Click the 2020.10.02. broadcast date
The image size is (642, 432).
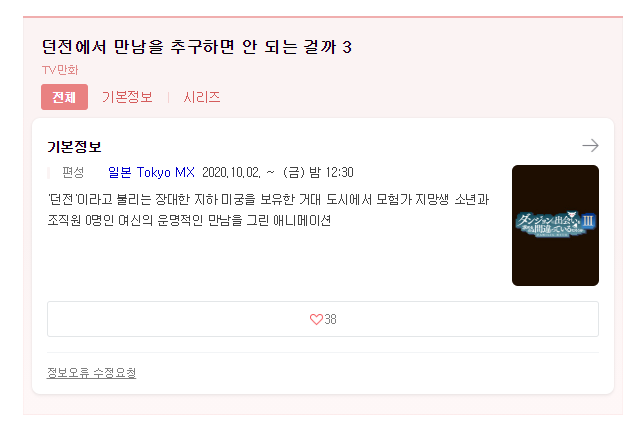coord(231,172)
